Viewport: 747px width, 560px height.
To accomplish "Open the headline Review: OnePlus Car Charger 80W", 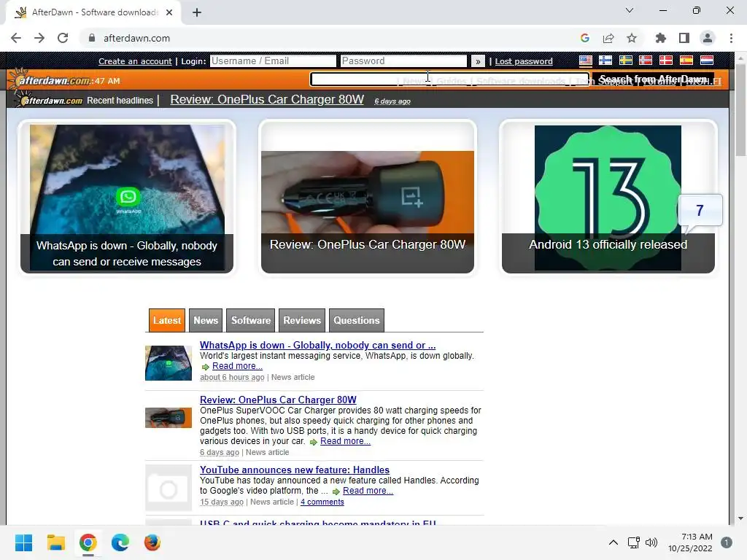I will [267, 99].
